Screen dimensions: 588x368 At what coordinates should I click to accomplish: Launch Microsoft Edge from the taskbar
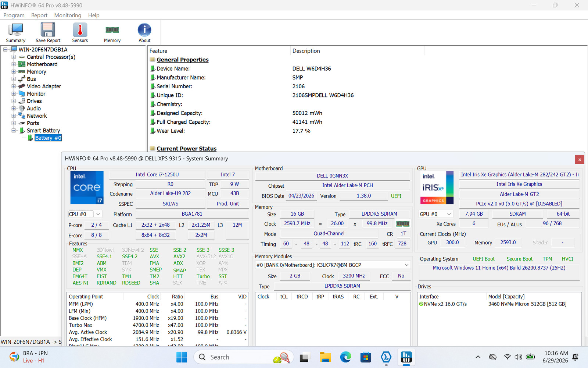pos(345,357)
